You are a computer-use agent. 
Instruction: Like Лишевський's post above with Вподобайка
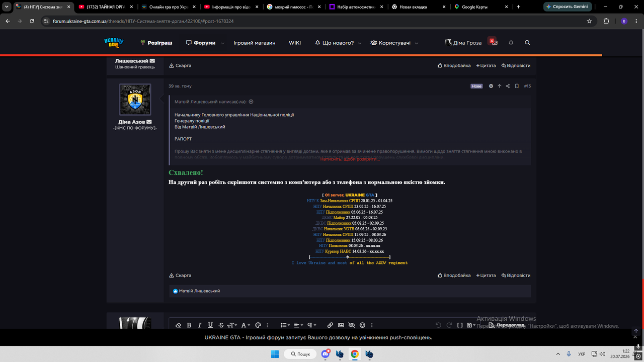[454, 65]
